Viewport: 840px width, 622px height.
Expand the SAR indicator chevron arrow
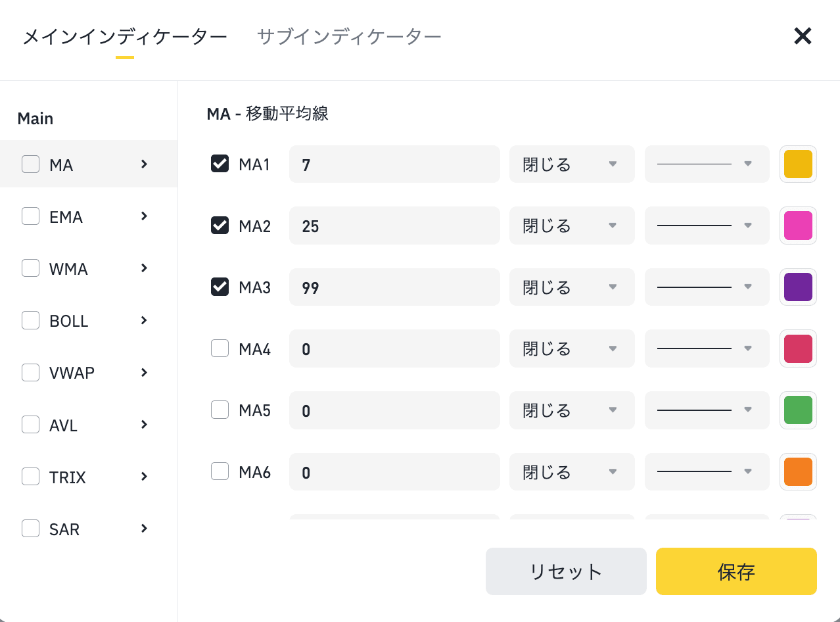click(145, 528)
